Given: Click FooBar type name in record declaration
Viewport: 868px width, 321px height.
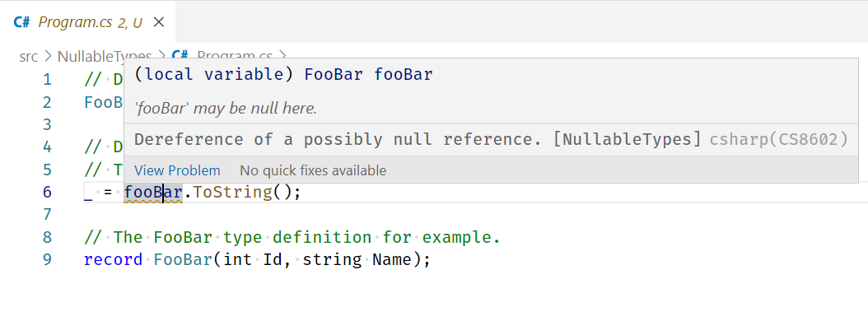Looking at the screenshot, I should (183, 259).
